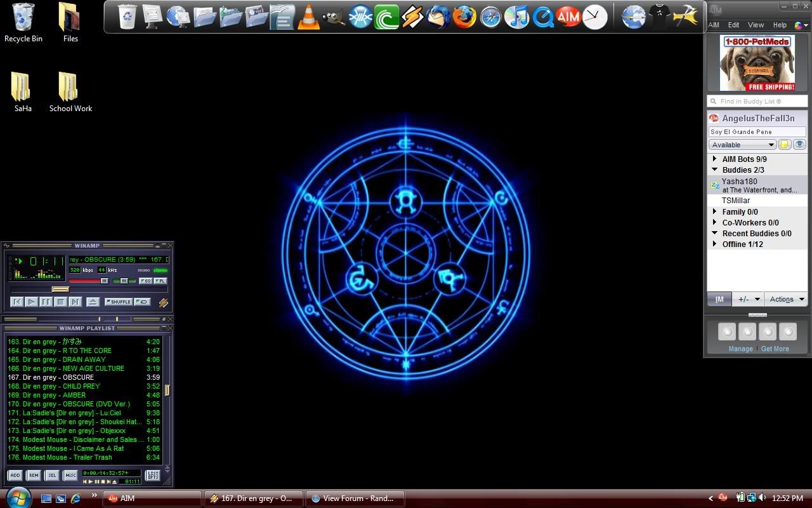Open the globe with arrow dock icon

[x=634, y=17]
